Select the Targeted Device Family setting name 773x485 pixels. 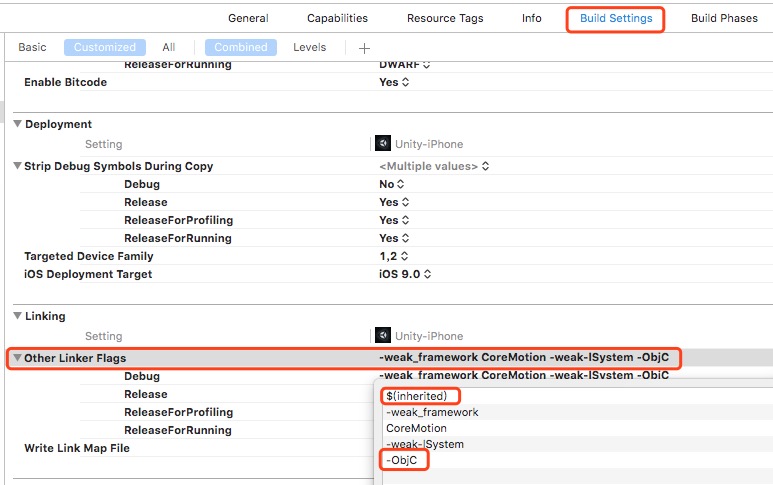click(x=89, y=256)
